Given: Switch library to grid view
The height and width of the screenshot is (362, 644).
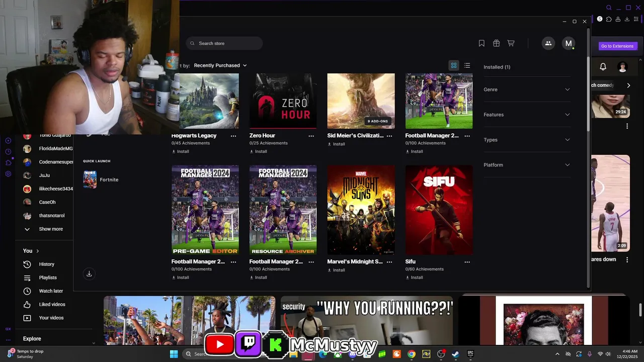Looking at the screenshot, I should click(454, 65).
